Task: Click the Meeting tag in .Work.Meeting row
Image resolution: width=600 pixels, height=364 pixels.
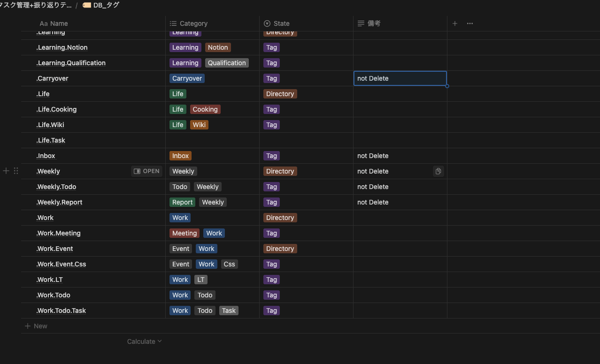Action: [185, 233]
